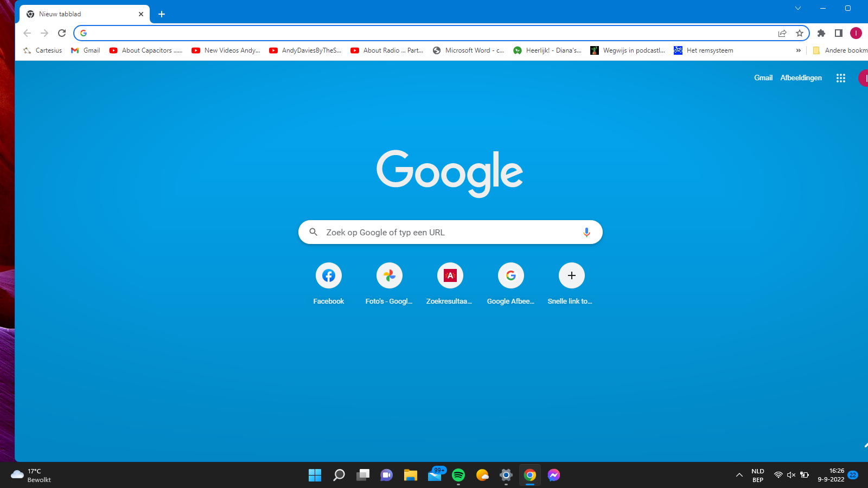The image size is (868, 488).
Task: Click the voice search microphone icon
Action: click(586, 232)
